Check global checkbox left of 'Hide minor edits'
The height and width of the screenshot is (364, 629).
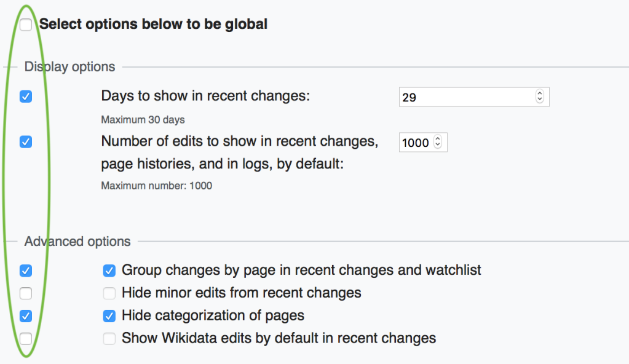26,293
